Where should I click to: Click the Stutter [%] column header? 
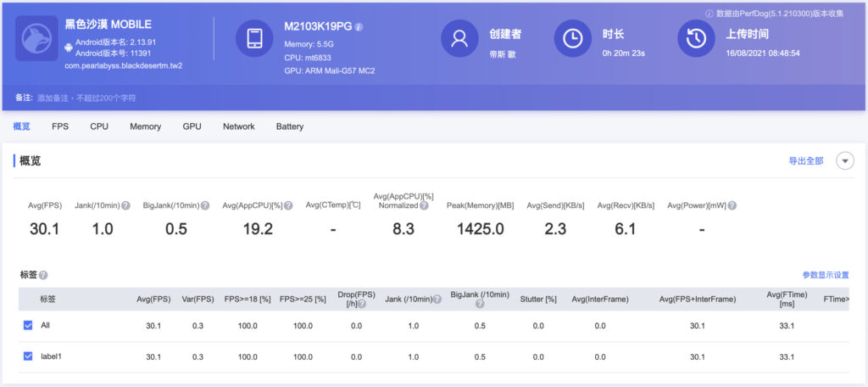[538, 300]
